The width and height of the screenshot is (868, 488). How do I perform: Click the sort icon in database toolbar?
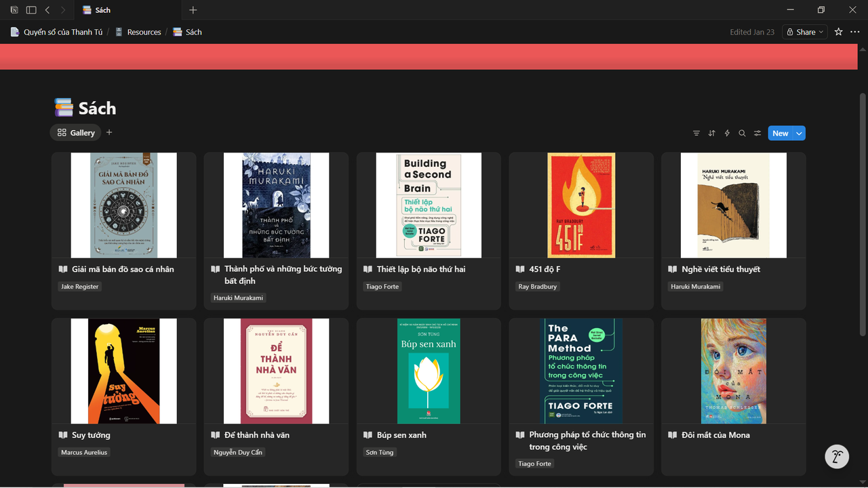pos(711,134)
